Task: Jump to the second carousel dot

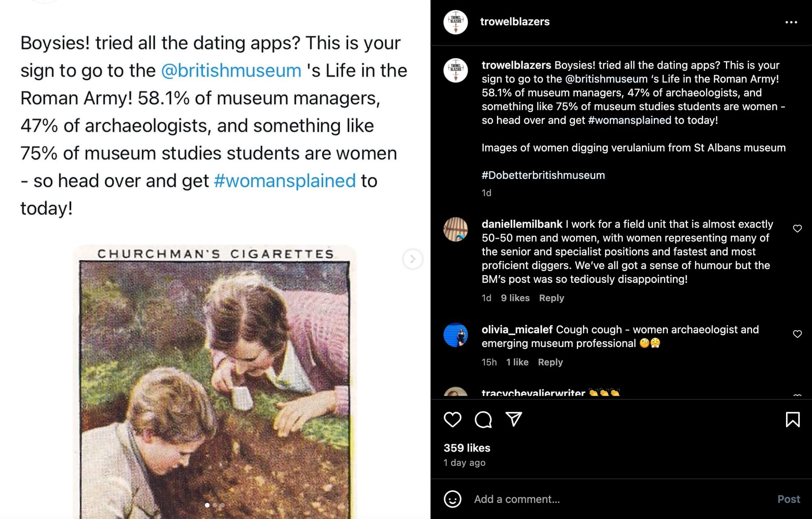Action: [x=215, y=505]
